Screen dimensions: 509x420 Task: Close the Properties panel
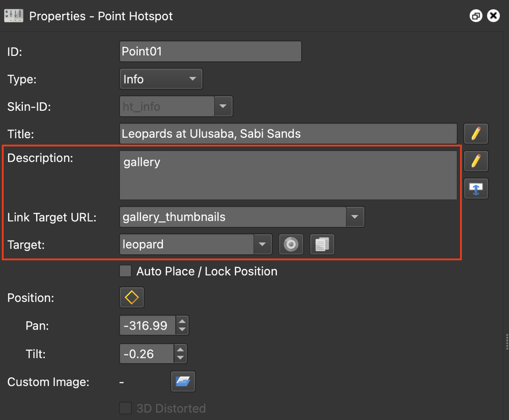[493, 16]
